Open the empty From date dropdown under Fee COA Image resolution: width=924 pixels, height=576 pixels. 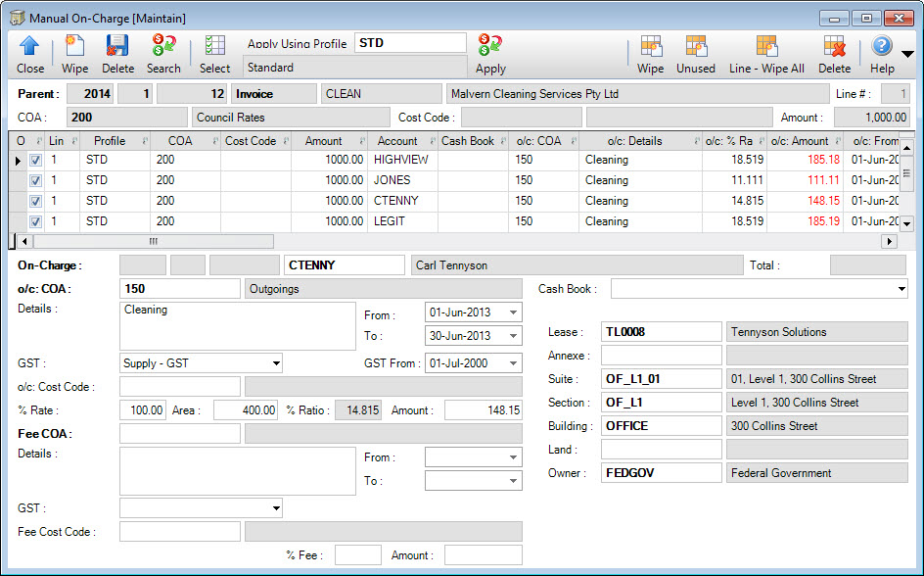(x=513, y=456)
